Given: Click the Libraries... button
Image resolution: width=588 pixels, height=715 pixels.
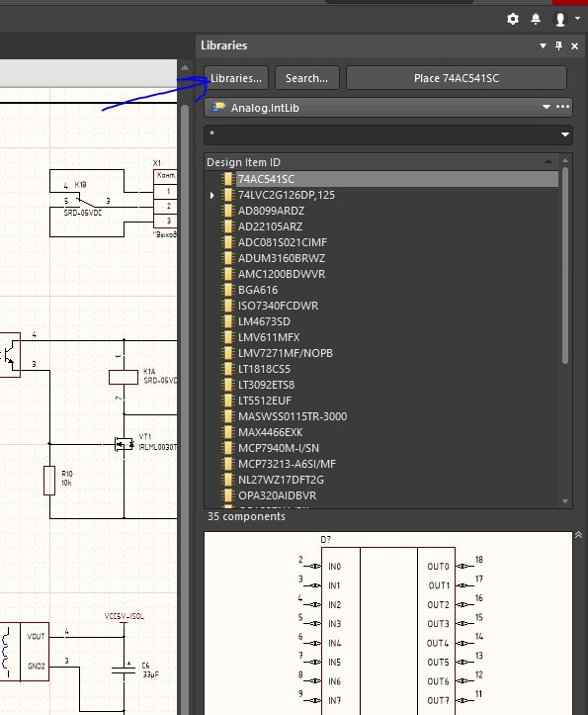Looking at the screenshot, I should click(x=236, y=78).
